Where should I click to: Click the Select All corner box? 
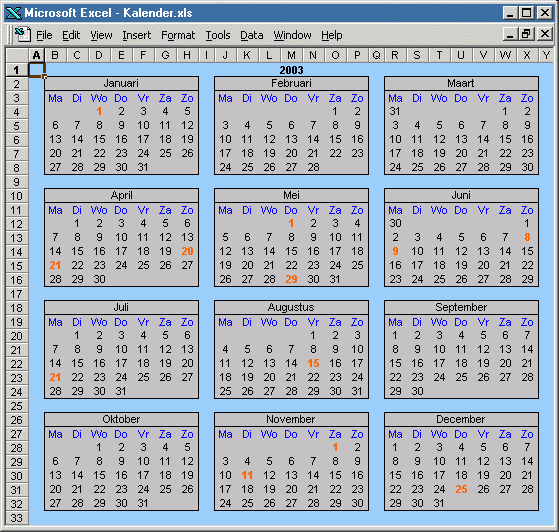pyautogui.click(x=17, y=55)
